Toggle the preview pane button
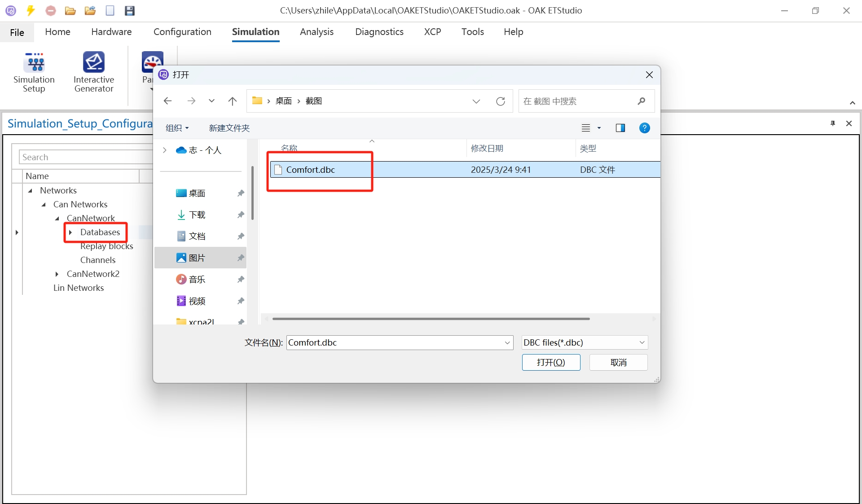Image resolution: width=862 pixels, height=504 pixels. (620, 128)
